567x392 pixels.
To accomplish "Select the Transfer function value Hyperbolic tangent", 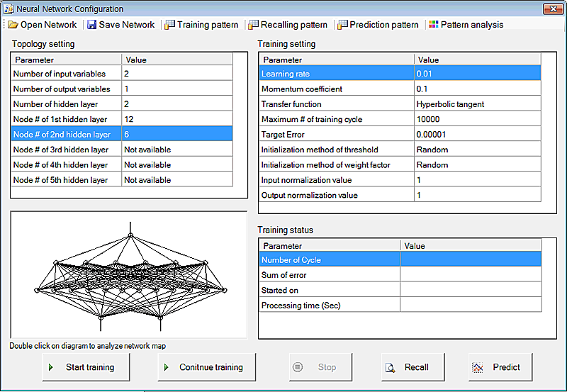I will (x=477, y=104).
